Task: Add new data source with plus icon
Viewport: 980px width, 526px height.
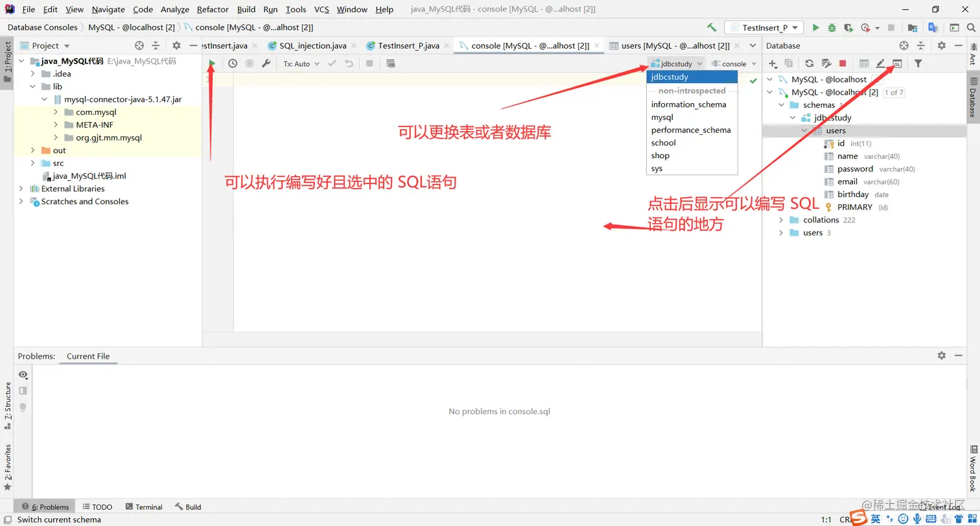Action: tap(772, 64)
